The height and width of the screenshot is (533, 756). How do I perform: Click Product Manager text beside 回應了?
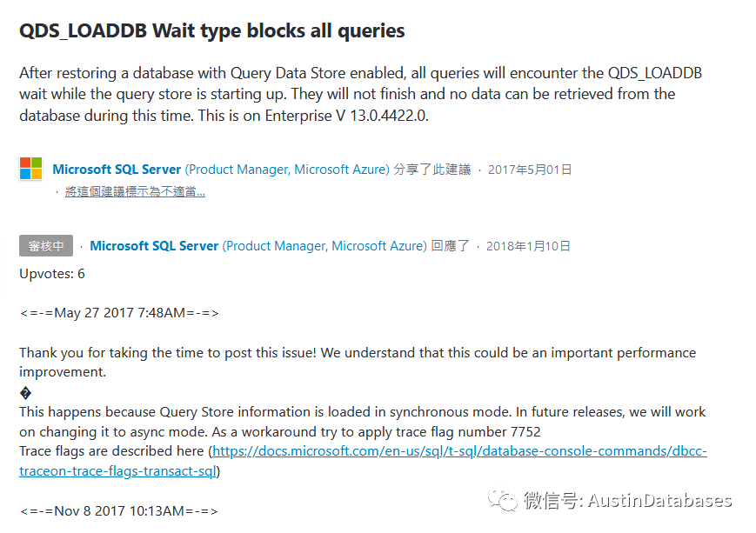[324, 246]
